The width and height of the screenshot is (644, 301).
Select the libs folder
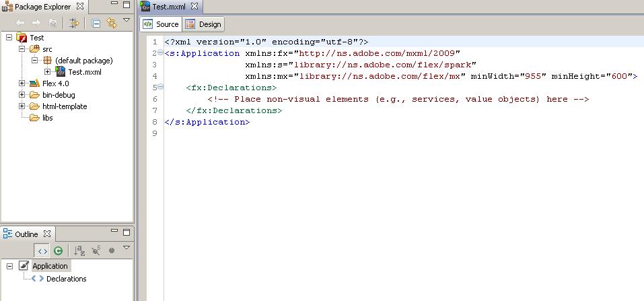(x=48, y=118)
